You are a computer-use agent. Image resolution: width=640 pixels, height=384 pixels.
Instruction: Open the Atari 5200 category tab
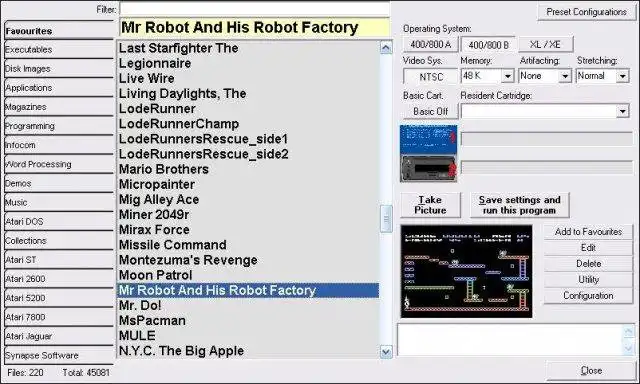point(59,298)
